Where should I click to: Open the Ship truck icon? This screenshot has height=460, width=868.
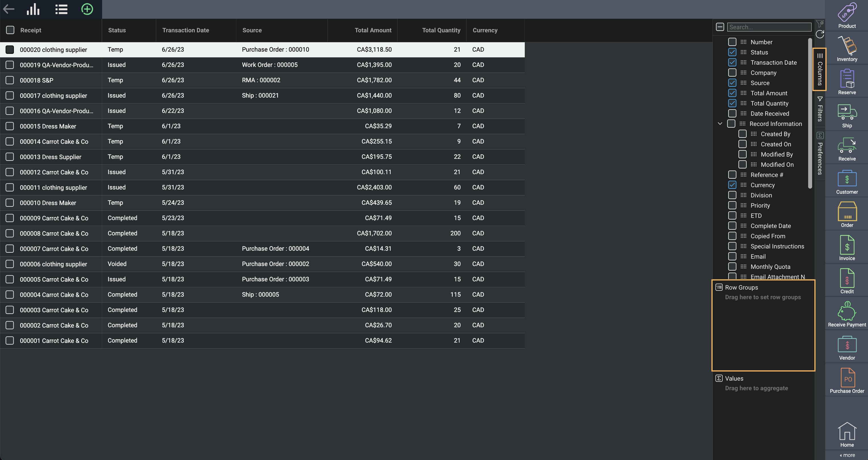pos(847,115)
